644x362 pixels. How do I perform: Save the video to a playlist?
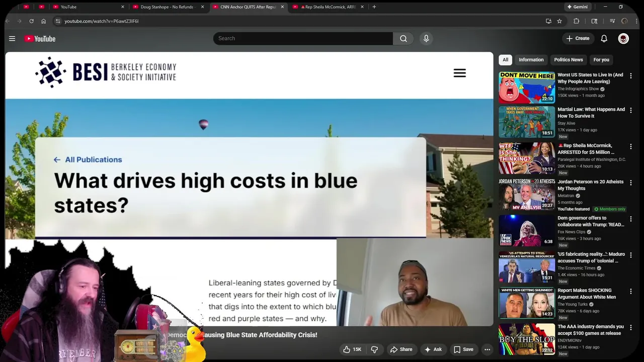pyautogui.click(x=463, y=349)
